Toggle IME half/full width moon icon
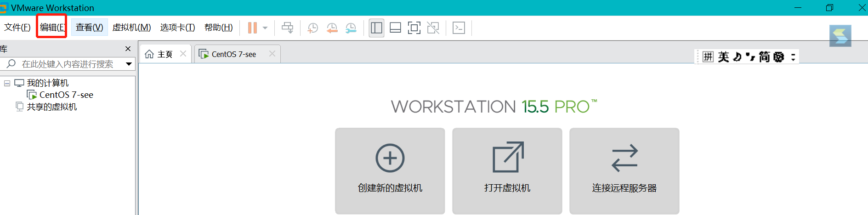 pos(737,57)
